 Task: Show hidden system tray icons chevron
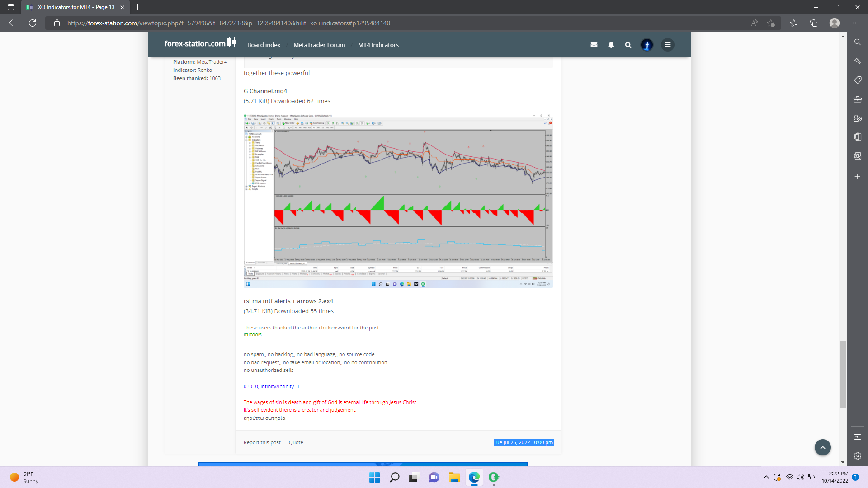click(x=766, y=477)
